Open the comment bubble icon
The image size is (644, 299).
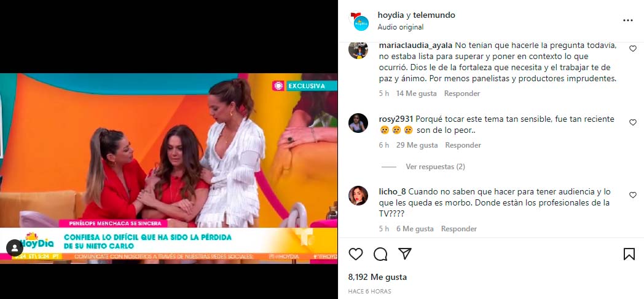coord(380,254)
